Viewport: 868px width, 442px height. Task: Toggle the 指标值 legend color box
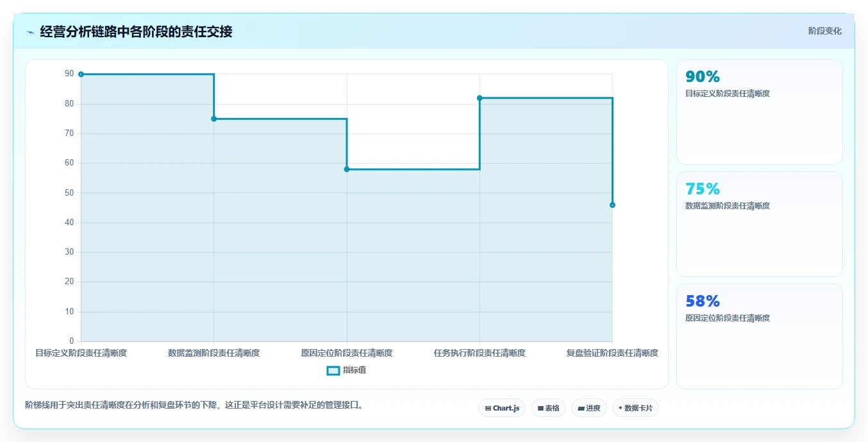pyautogui.click(x=333, y=370)
